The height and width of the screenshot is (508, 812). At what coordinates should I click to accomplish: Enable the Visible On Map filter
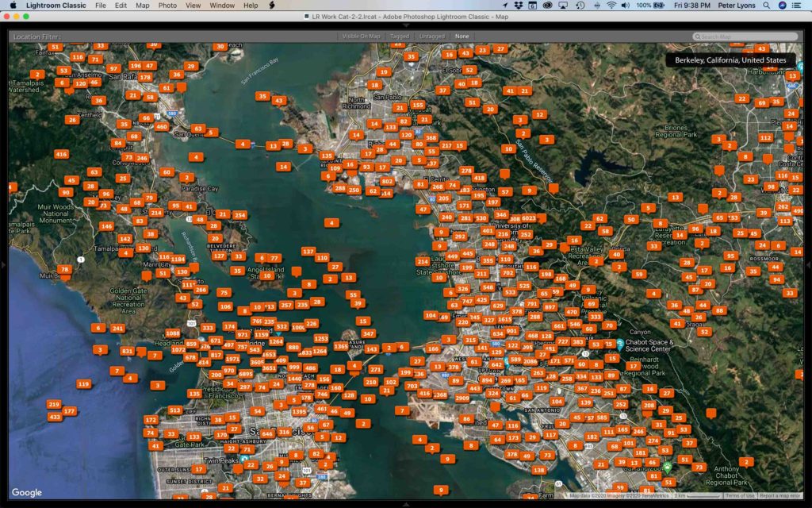(361, 37)
